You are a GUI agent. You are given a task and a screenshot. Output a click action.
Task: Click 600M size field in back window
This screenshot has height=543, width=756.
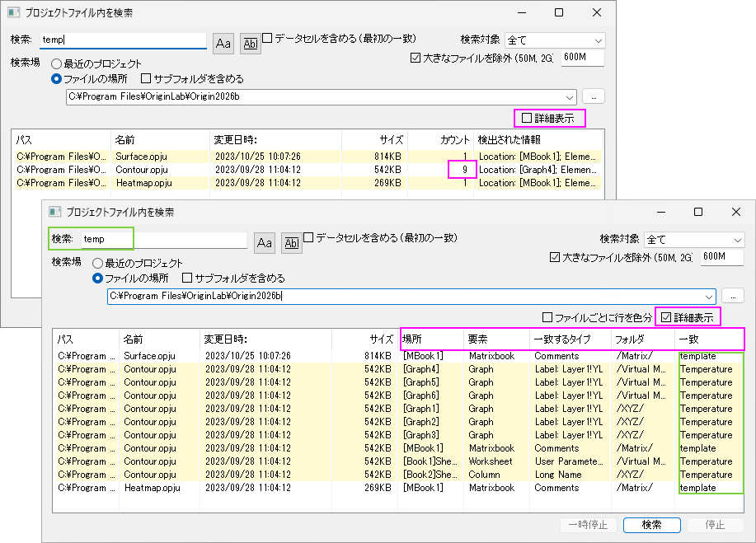pos(582,58)
